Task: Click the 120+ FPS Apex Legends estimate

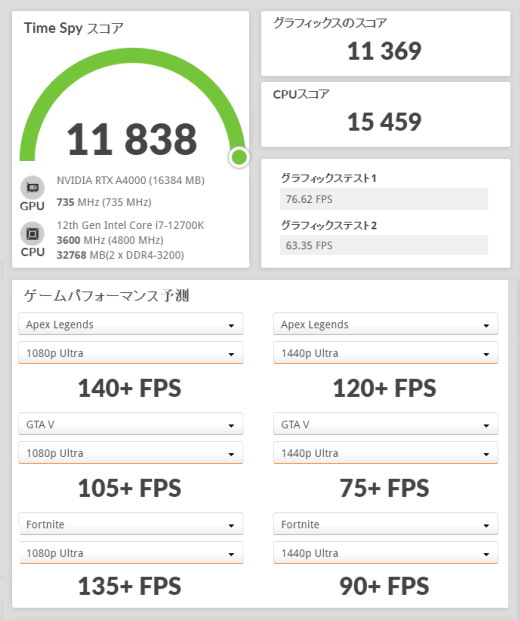Action: (x=384, y=388)
